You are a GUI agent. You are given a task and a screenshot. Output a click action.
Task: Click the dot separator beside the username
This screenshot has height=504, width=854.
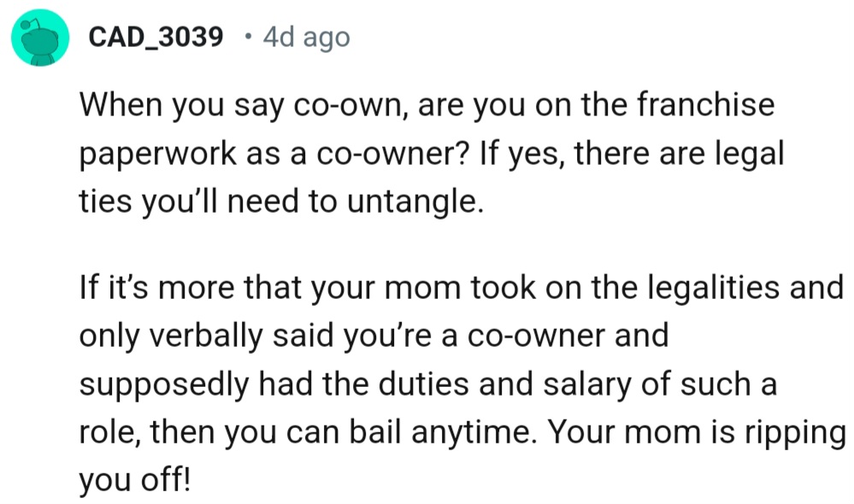pos(249,37)
